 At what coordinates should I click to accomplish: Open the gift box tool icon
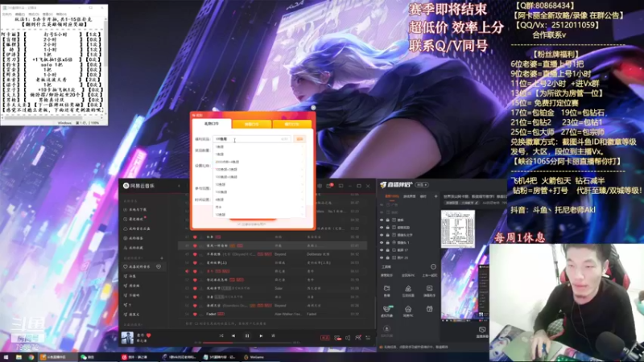click(x=429, y=309)
